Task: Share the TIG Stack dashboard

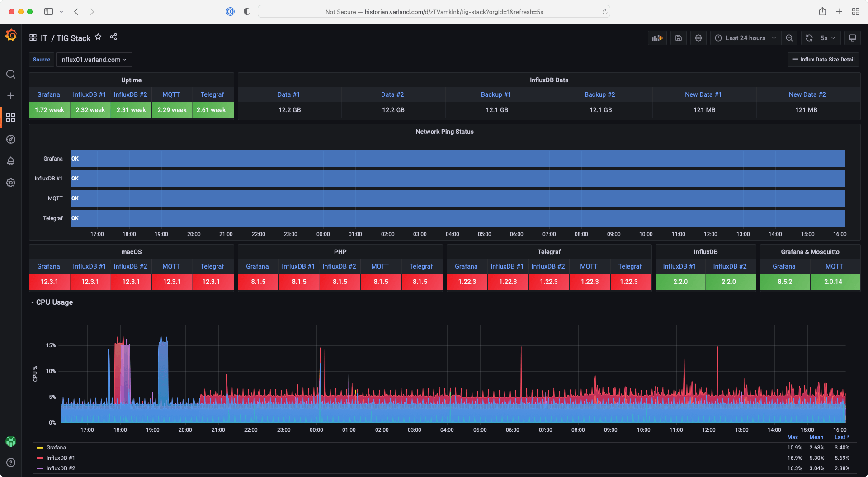Action: pyautogui.click(x=113, y=37)
